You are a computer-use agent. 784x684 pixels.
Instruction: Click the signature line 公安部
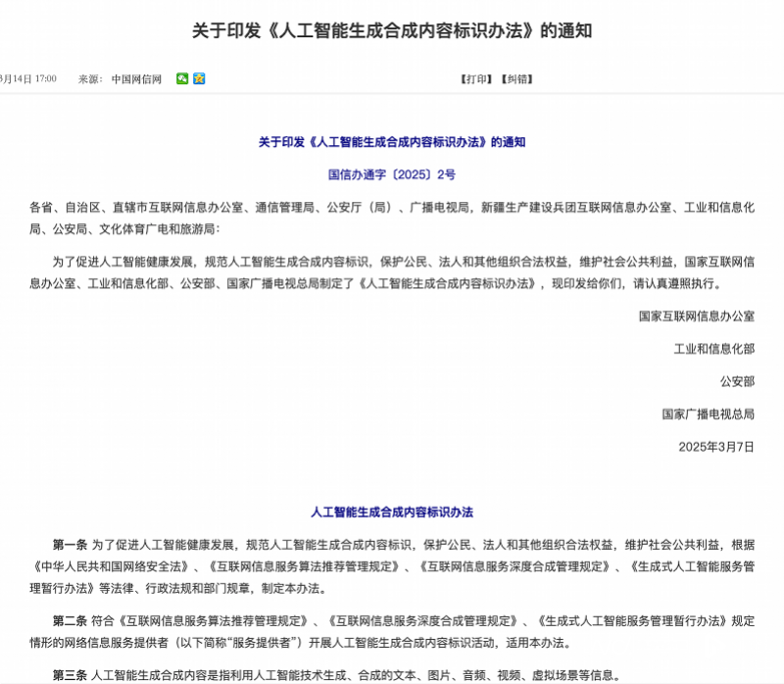[x=737, y=381]
